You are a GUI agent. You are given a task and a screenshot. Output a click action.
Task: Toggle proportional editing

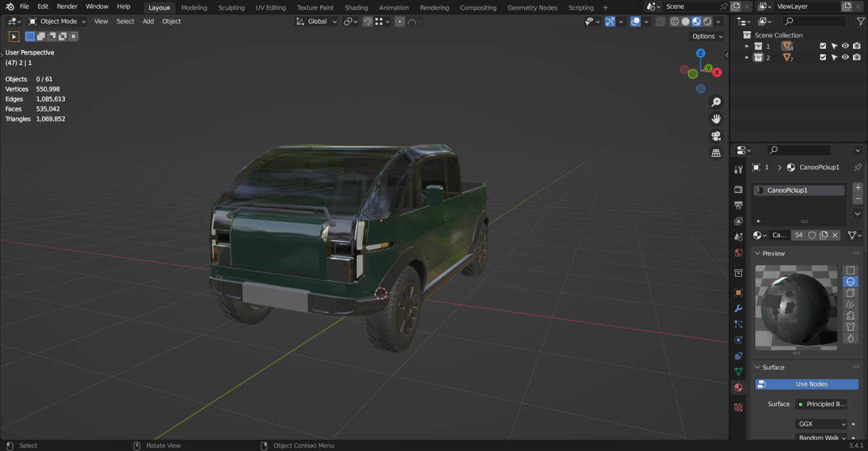click(x=400, y=21)
